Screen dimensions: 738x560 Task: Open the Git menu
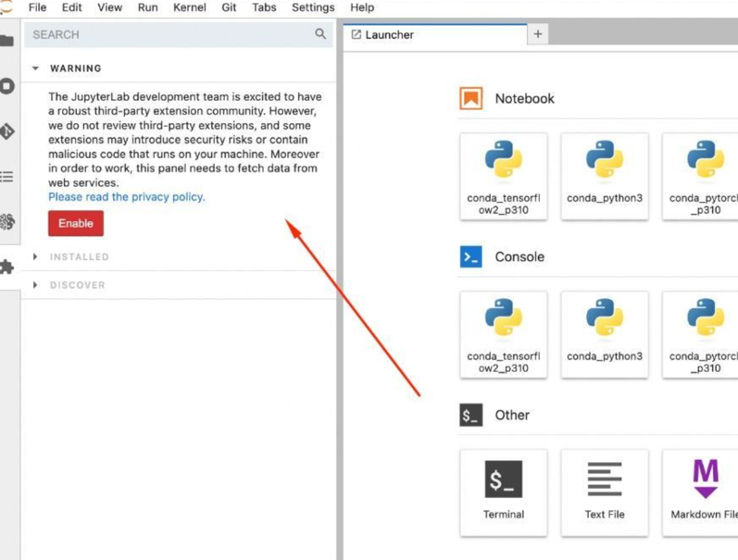point(229,7)
